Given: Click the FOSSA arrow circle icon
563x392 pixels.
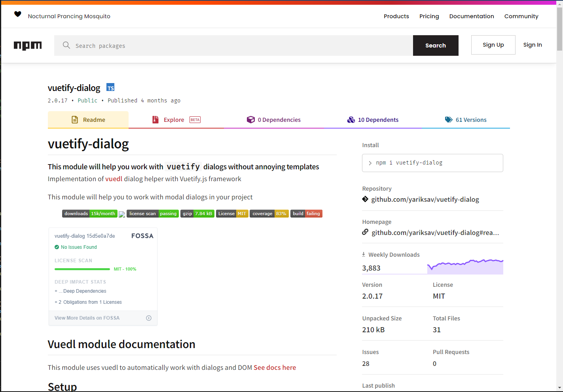Looking at the screenshot, I should coord(149,318).
